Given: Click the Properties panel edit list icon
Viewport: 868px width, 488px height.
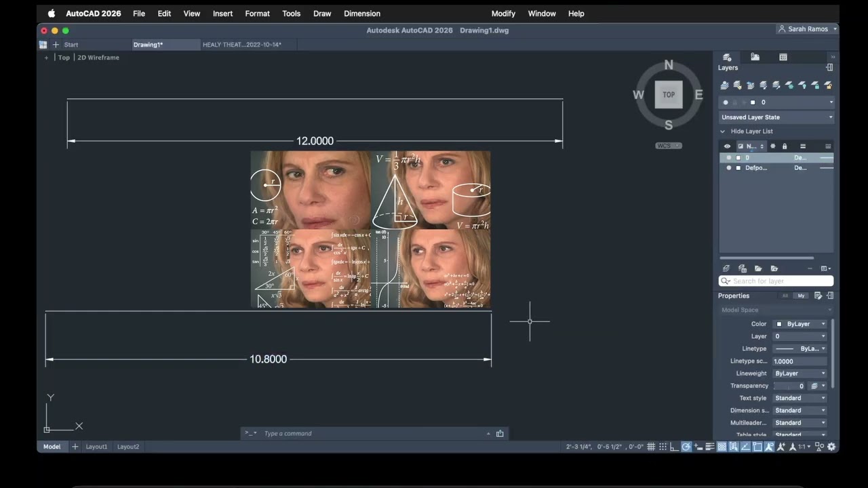Looking at the screenshot, I should pos(818,296).
